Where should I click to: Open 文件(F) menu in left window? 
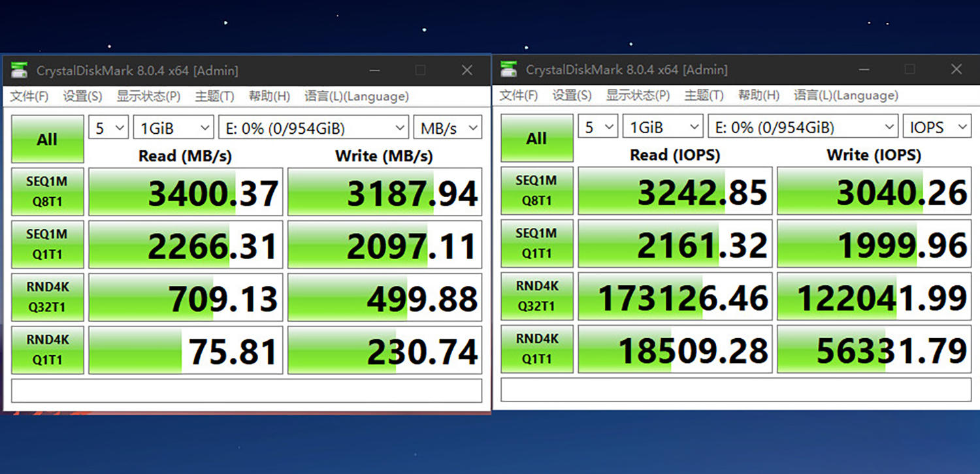[29, 97]
